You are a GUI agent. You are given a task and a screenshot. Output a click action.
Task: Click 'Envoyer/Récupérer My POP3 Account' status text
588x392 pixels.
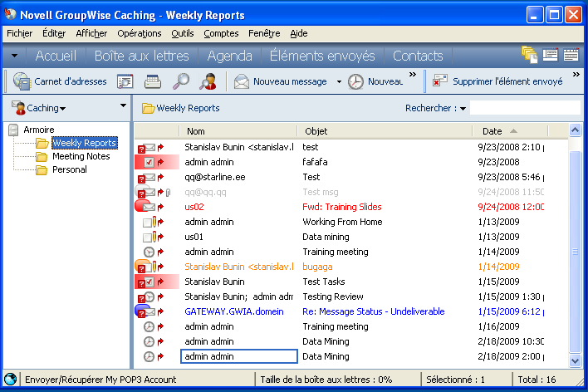pyautogui.click(x=100, y=380)
